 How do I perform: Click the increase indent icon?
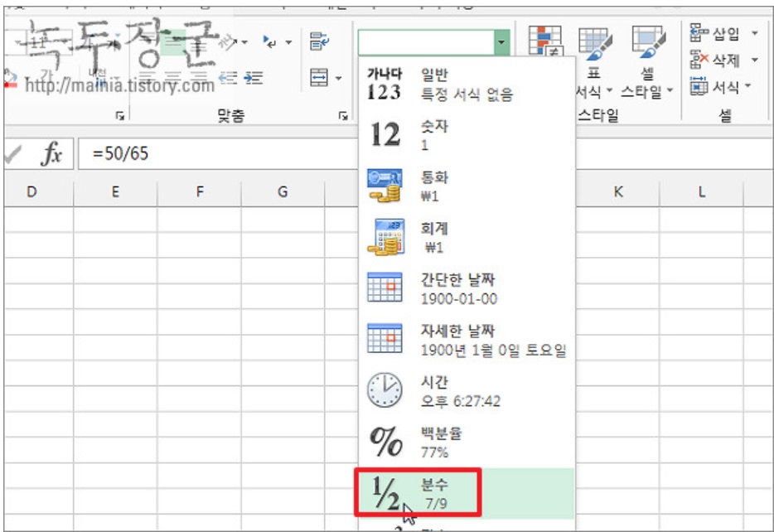pyautogui.click(x=254, y=78)
